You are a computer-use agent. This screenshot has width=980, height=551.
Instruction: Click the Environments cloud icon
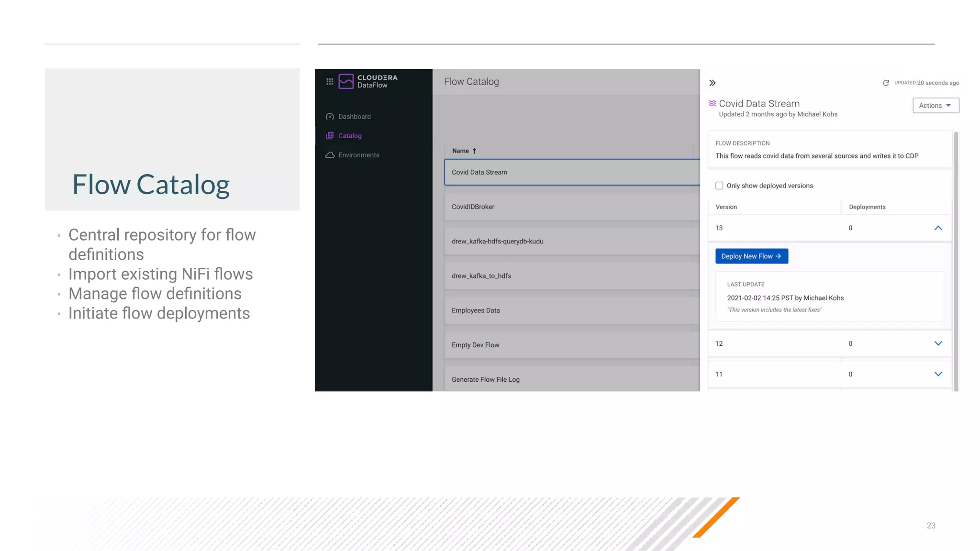click(330, 155)
